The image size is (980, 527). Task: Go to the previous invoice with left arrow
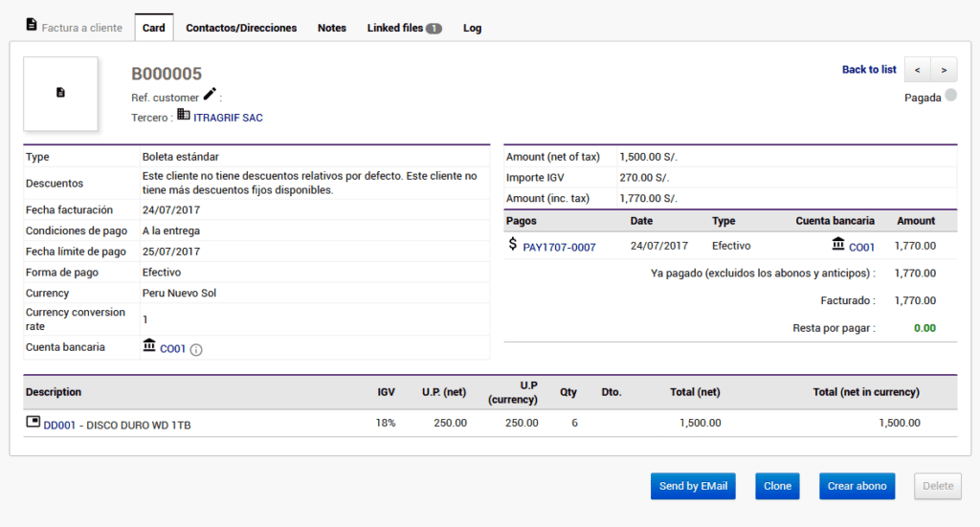(x=917, y=70)
